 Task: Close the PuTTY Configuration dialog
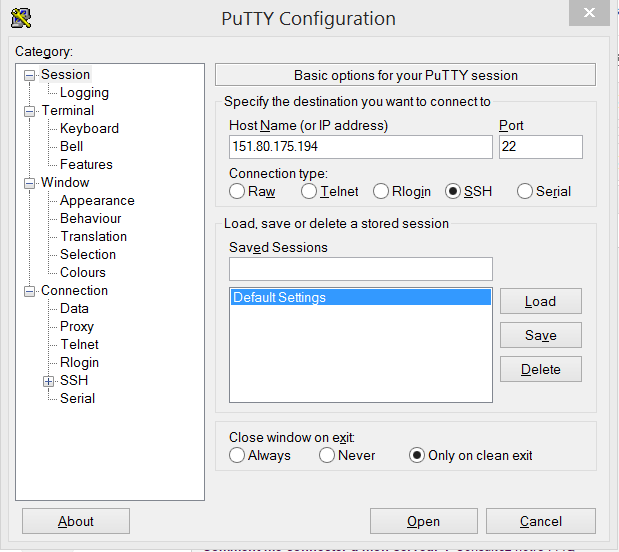[589, 13]
